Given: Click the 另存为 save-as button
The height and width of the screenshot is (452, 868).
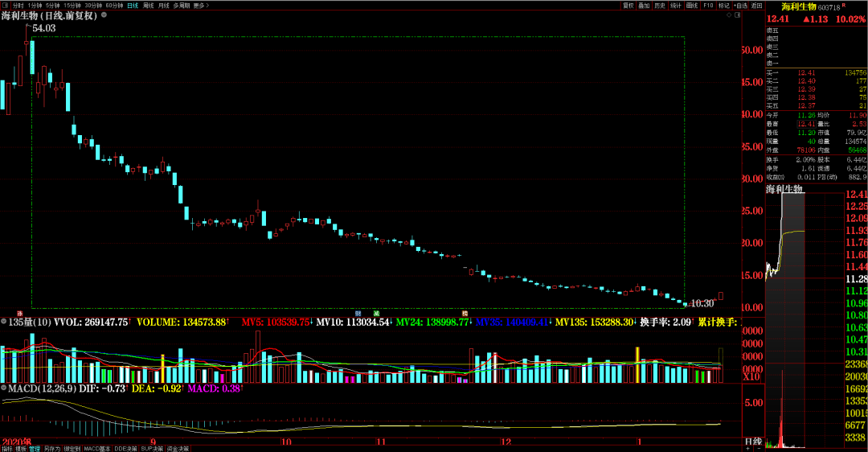Looking at the screenshot, I should click(52, 449).
